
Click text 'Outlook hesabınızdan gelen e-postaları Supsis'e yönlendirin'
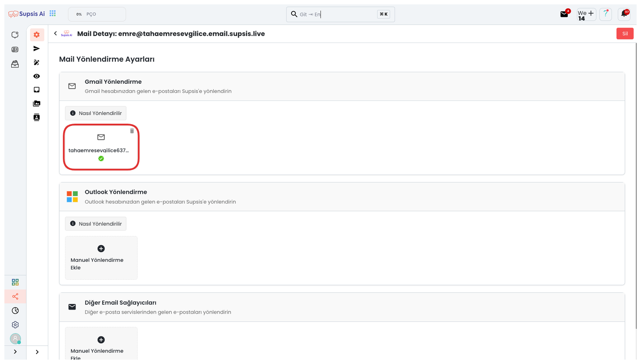pyautogui.click(x=160, y=202)
